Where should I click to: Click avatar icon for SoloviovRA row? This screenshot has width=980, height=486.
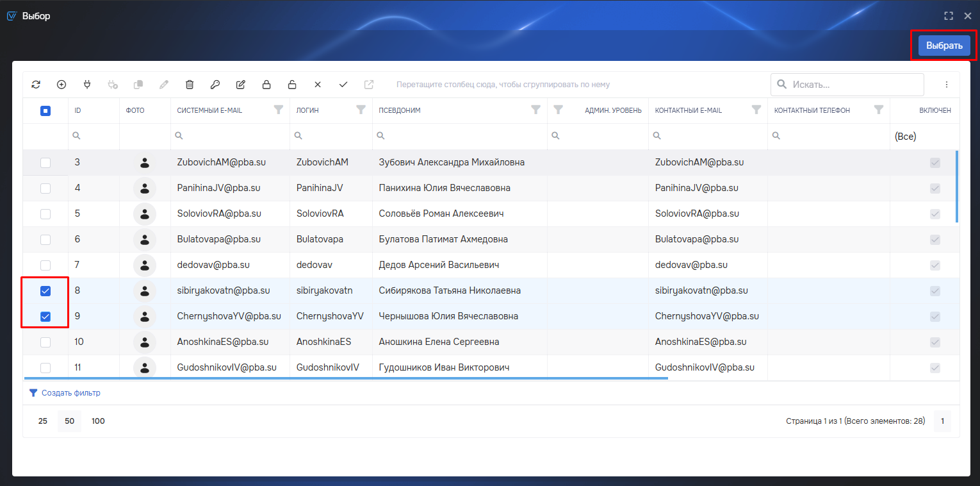tap(145, 214)
